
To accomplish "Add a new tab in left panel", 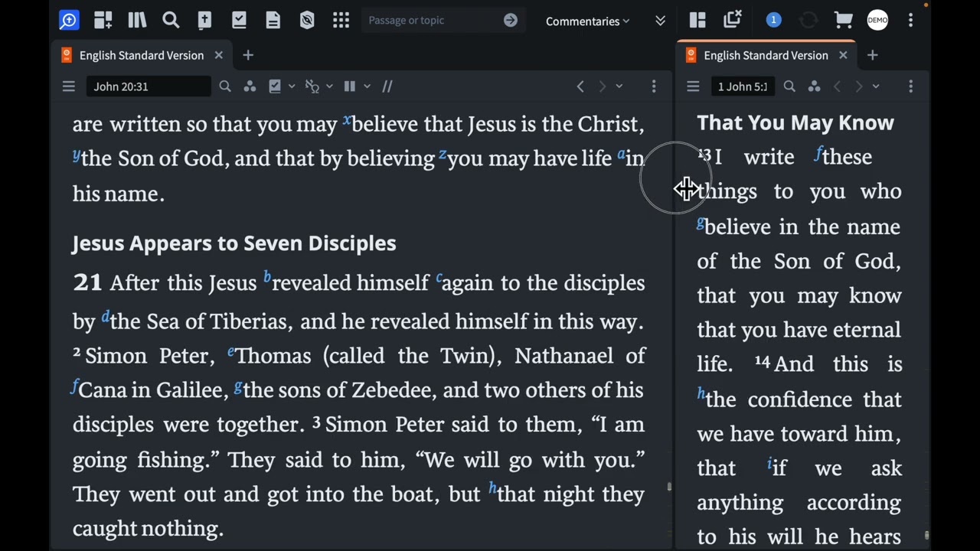I will pos(247,55).
